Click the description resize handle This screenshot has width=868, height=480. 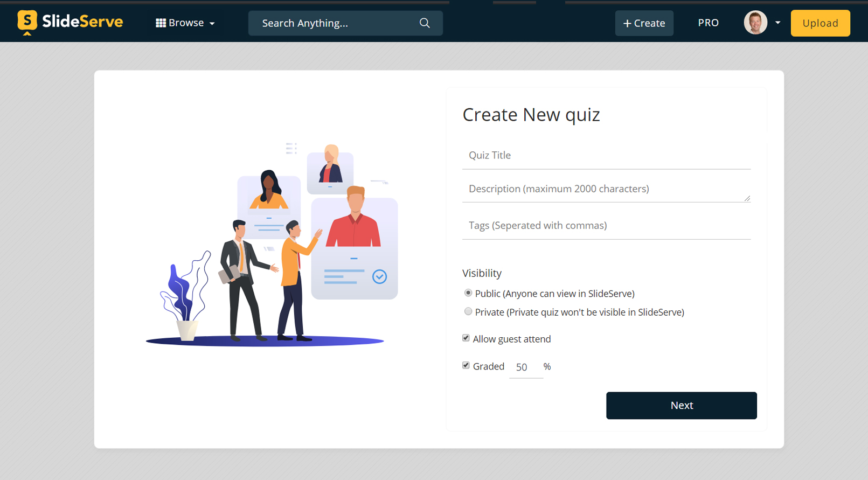[x=747, y=198]
